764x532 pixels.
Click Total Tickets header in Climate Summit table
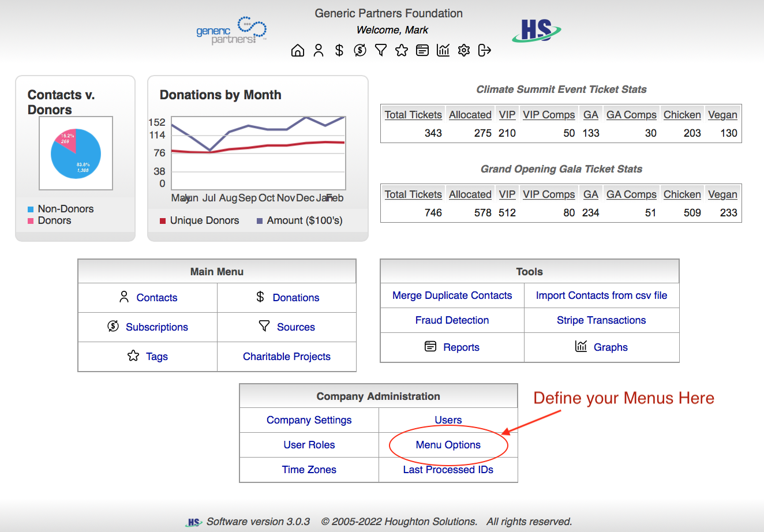coord(413,115)
